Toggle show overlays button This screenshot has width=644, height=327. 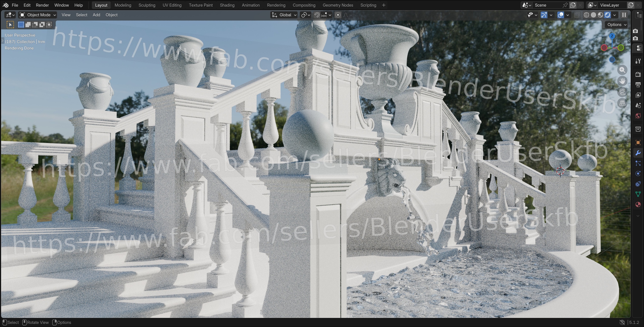pyautogui.click(x=560, y=15)
